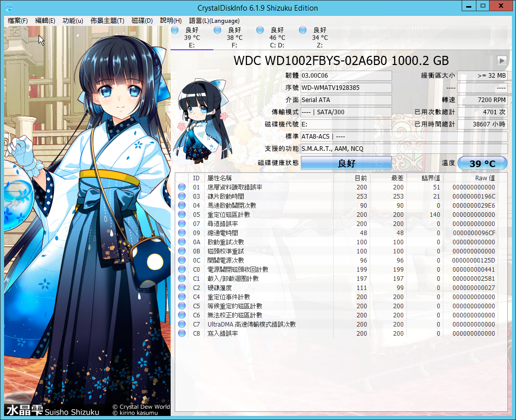516x420 pixels.
Task: Click the serial number field WD-WMATV1928385
Action: click(x=346, y=88)
